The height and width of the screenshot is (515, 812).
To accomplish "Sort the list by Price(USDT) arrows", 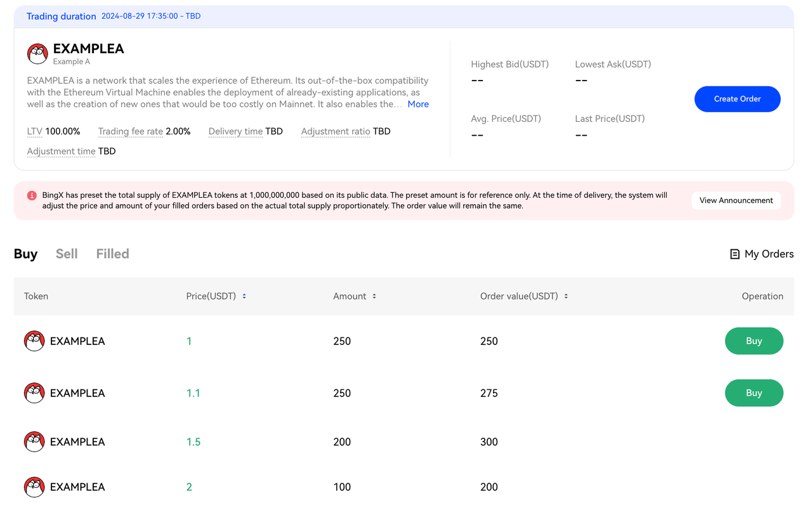I will pyautogui.click(x=244, y=296).
